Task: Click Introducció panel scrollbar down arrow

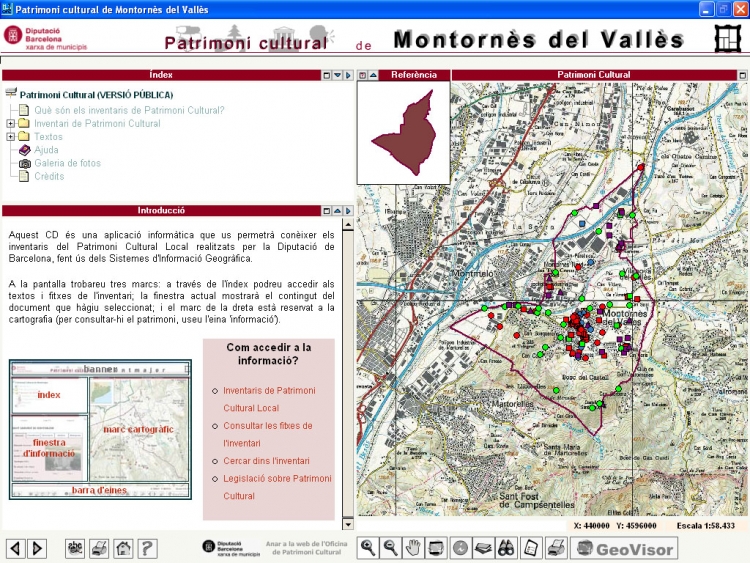Action: [x=348, y=524]
